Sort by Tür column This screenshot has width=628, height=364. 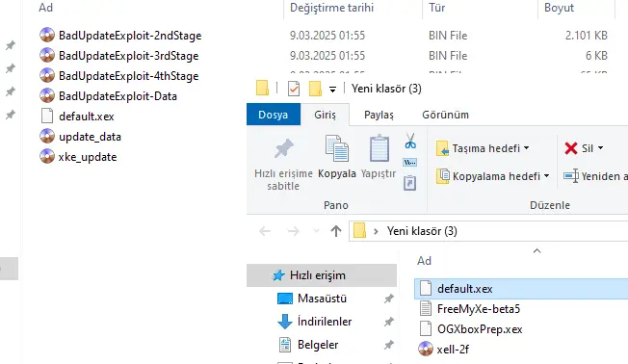click(x=437, y=8)
